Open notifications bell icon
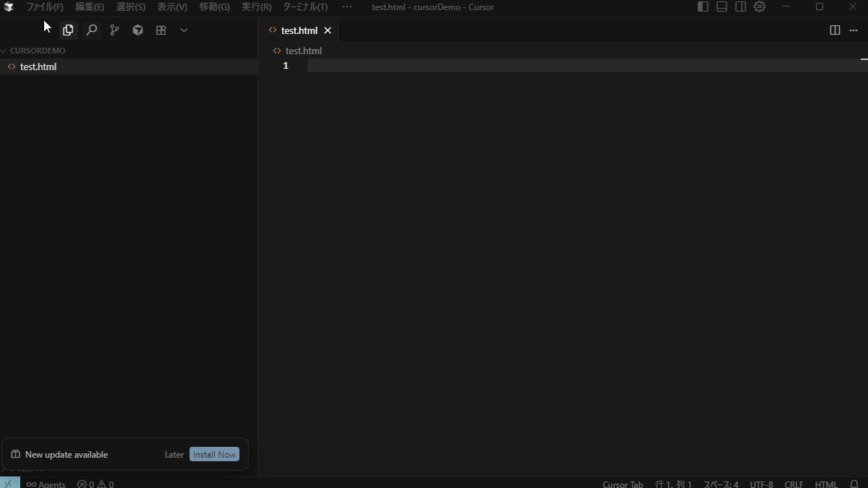This screenshot has width=868, height=488. click(854, 484)
